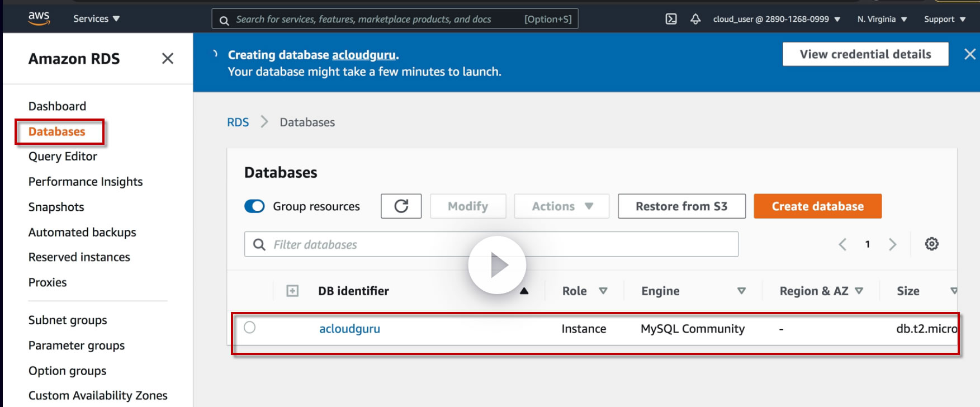
Task: Toggle Group resources switch
Action: [x=255, y=206]
